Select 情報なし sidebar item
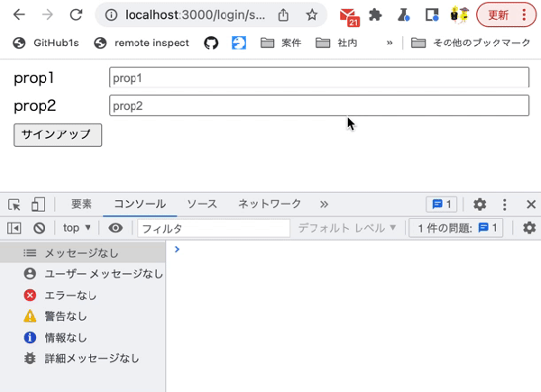Image resolution: width=541 pixels, height=392 pixels. (x=82, y=338)
